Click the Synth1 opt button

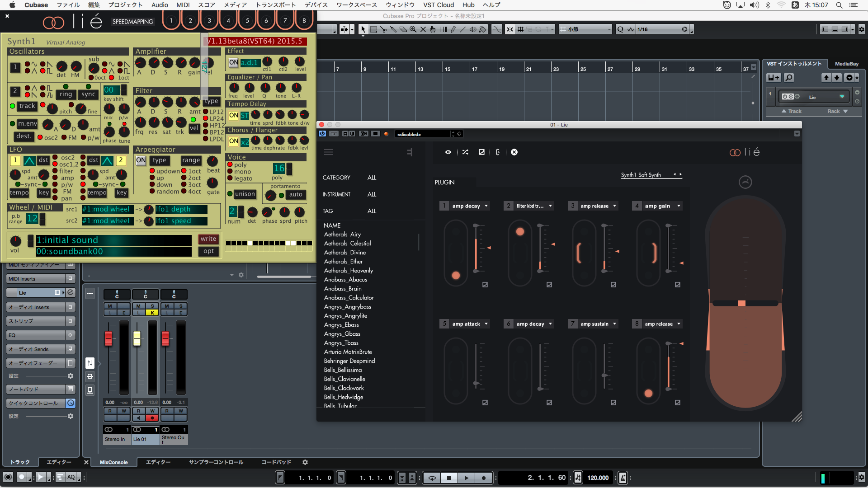pos(208,251)
